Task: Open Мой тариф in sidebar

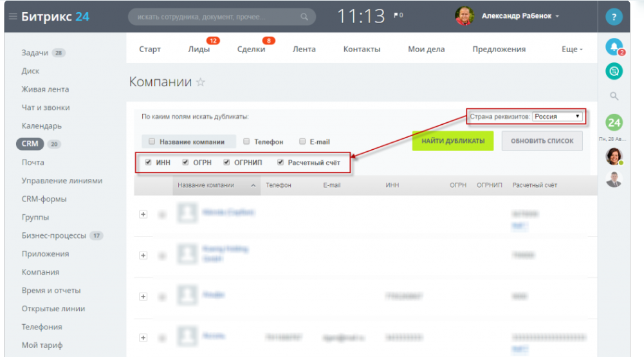Action: 42,345
